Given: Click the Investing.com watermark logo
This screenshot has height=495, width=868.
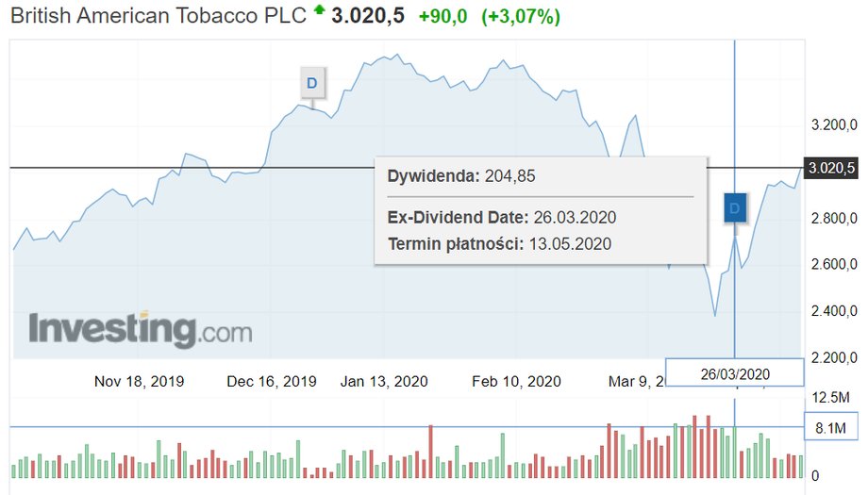Looking at the screenshot, I should tap(140, 330).
